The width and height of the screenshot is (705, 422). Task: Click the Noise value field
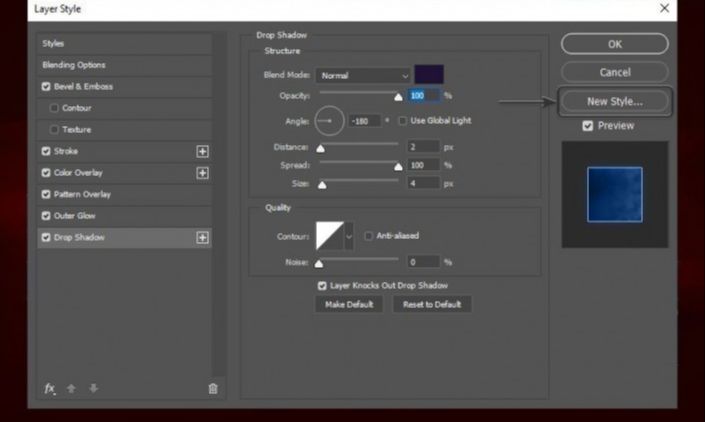click(x=424, y=262)
